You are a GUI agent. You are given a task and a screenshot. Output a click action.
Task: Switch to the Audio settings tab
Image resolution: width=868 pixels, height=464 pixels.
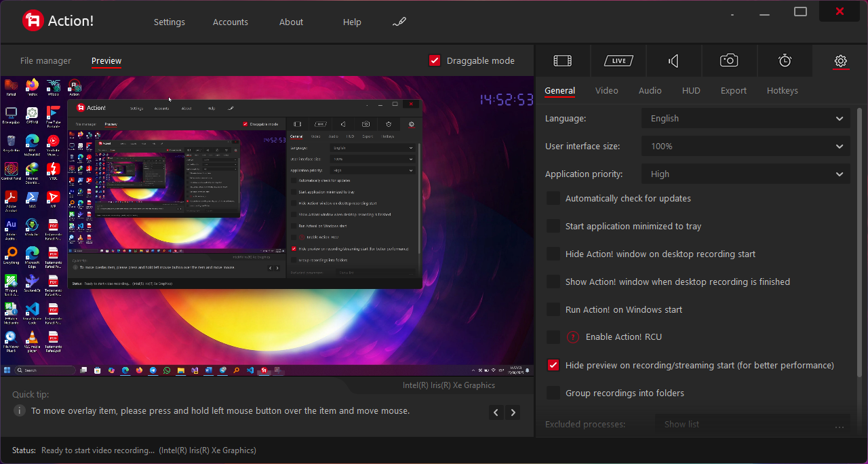(650, 90)
